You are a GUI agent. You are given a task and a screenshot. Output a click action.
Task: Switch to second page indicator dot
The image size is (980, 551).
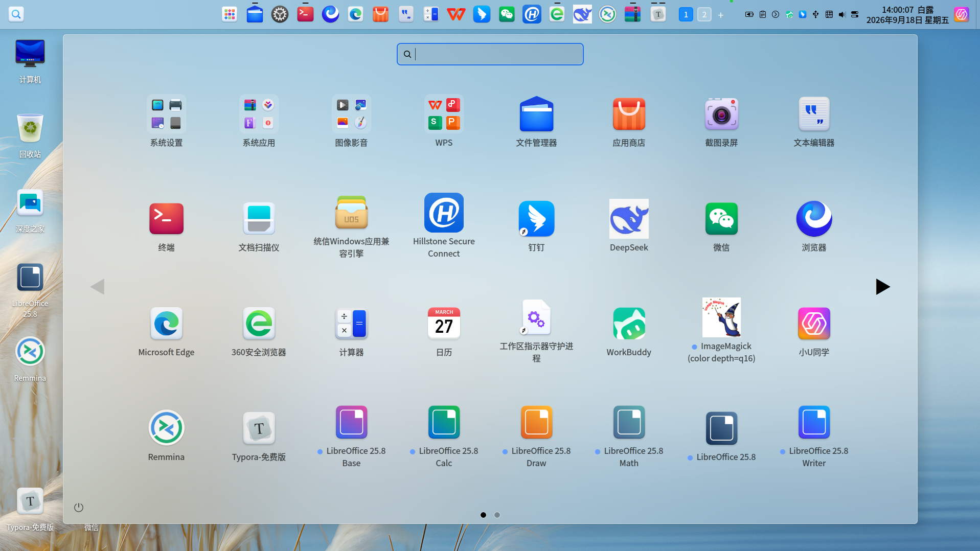(x=497, y=515)
